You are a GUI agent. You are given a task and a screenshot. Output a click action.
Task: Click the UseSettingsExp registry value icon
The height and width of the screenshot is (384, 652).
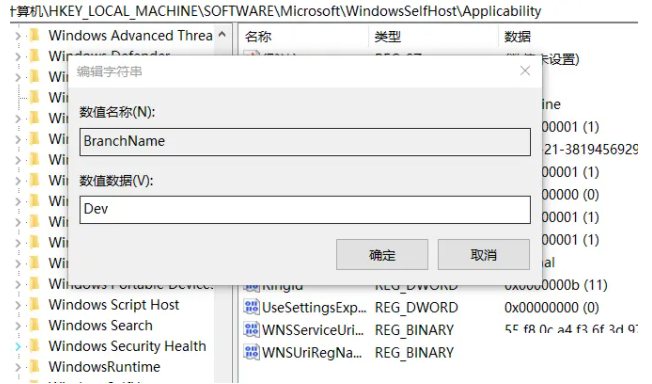tap(252, 307)
